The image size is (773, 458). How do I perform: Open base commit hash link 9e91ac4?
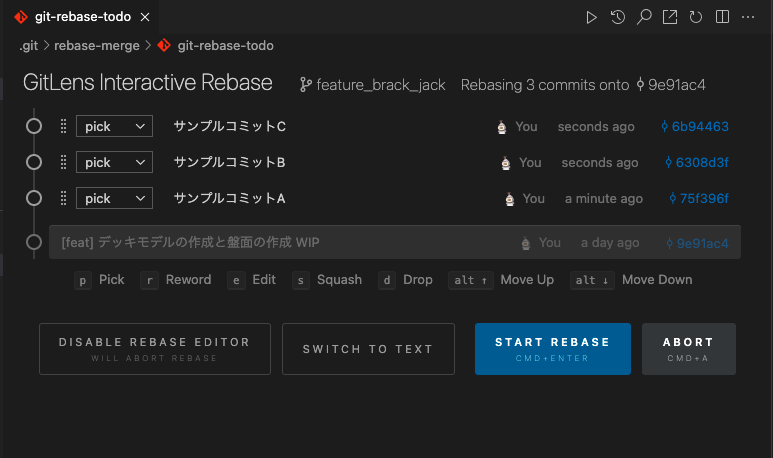[x=697, y=243]
